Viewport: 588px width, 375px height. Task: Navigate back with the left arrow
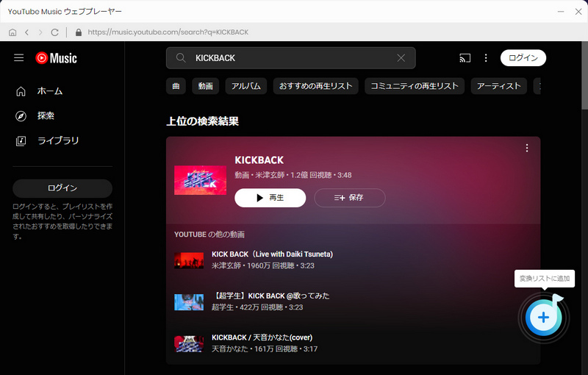26,32
